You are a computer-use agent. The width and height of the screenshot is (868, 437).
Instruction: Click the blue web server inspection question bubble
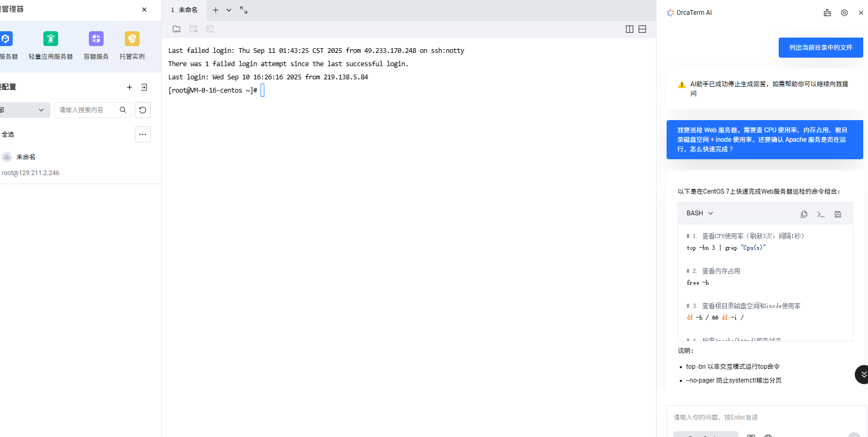point(765,140)
